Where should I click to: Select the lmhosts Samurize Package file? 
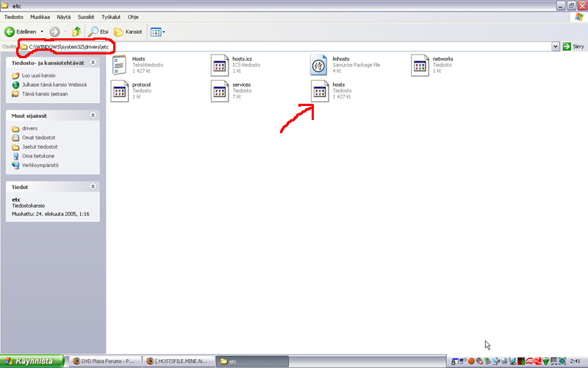click(x=320, y=65)
